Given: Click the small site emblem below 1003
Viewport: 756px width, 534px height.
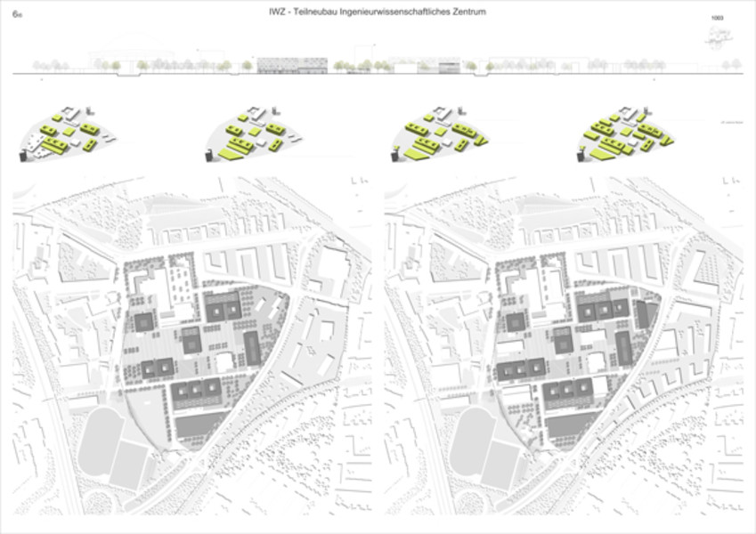Looking at the screenshot, I should tap(718, 36).
